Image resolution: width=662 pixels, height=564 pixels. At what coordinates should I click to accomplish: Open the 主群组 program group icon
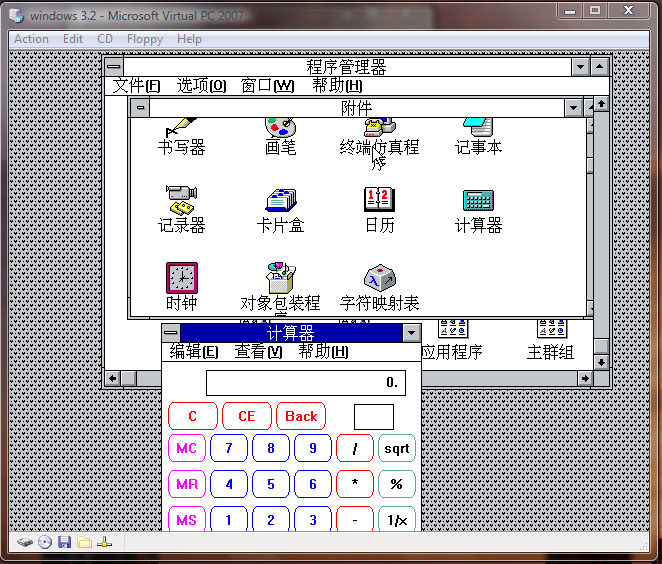551,329
